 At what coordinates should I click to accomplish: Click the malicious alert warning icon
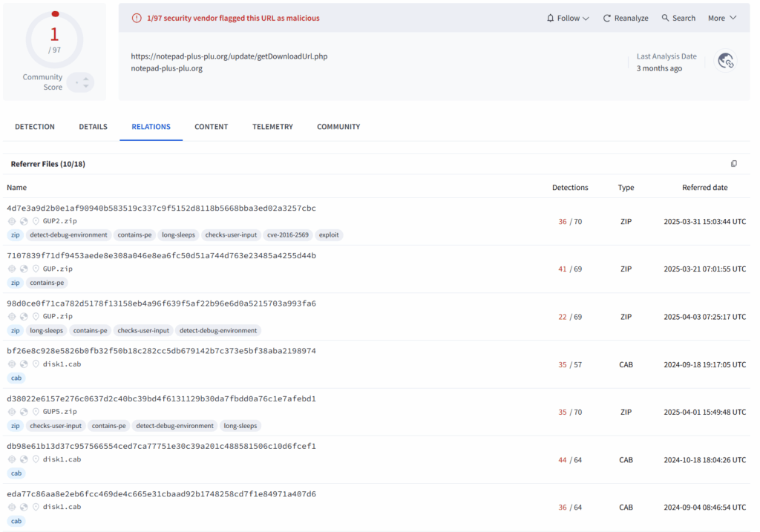[x=137, y=18]
